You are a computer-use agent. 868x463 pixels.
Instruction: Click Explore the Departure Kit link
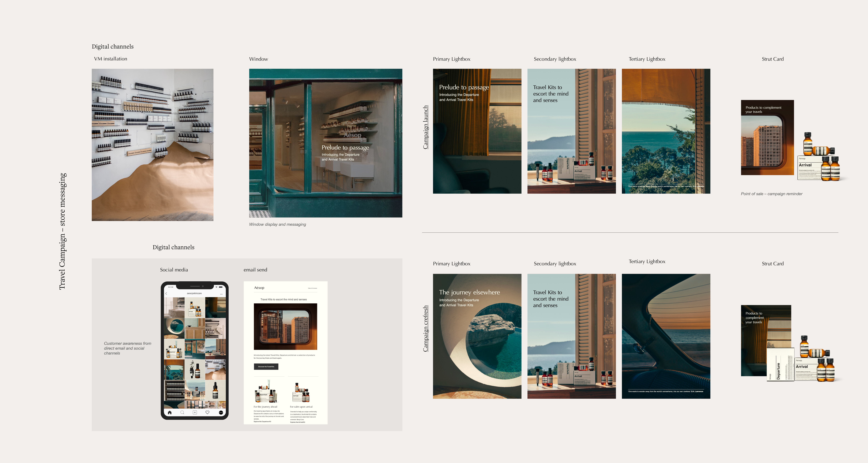click(x=262, y=422)
